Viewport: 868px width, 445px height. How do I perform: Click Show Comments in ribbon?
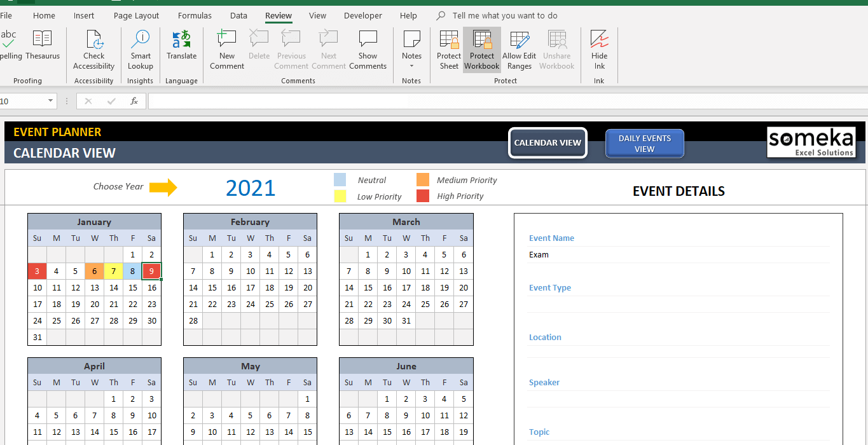pos(368,50)
